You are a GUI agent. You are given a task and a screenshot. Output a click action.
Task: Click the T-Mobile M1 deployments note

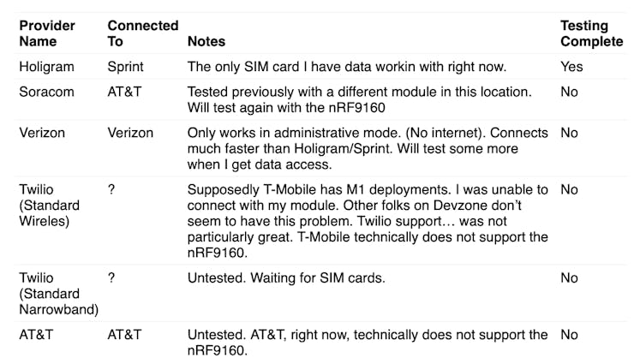(367, 221)
